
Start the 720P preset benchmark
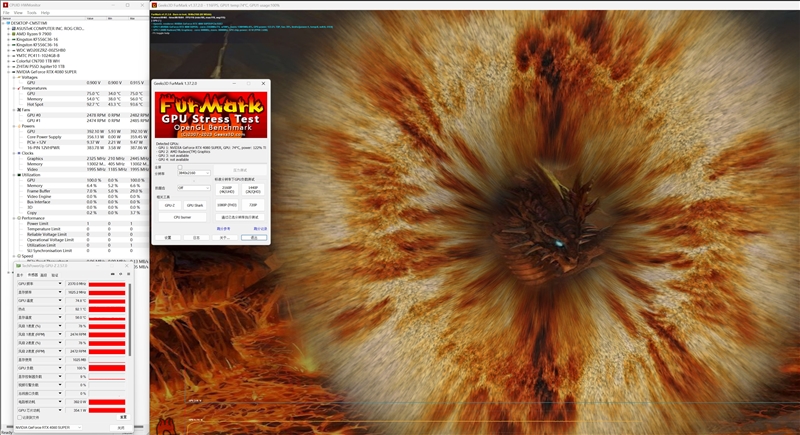point(253,205)
